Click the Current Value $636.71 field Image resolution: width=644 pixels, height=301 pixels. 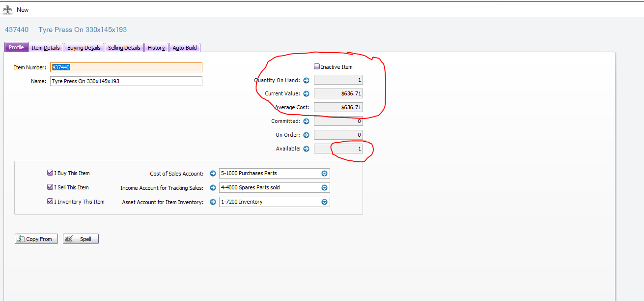338,93
